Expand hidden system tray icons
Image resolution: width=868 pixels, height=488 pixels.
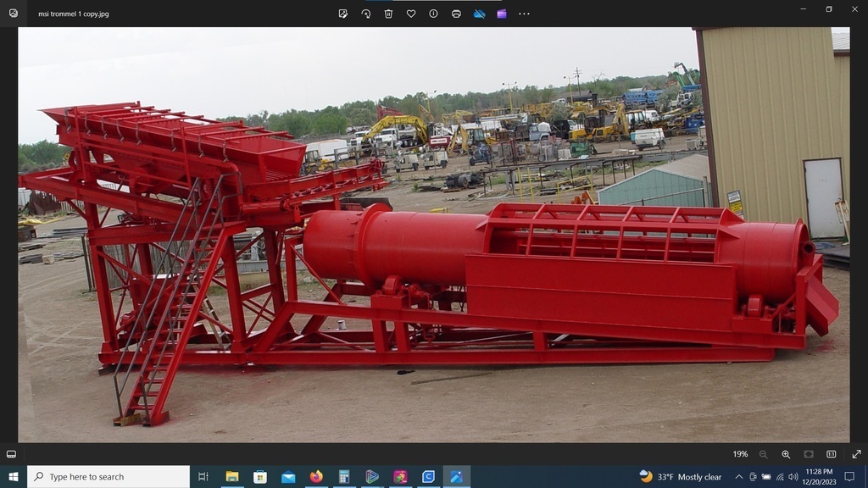(x=739, y=476)
